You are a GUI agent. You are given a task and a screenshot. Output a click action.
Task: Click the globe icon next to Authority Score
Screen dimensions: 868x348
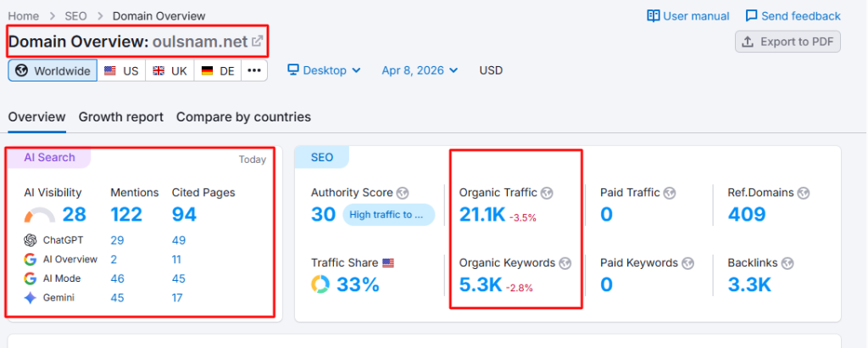(403, 193)
